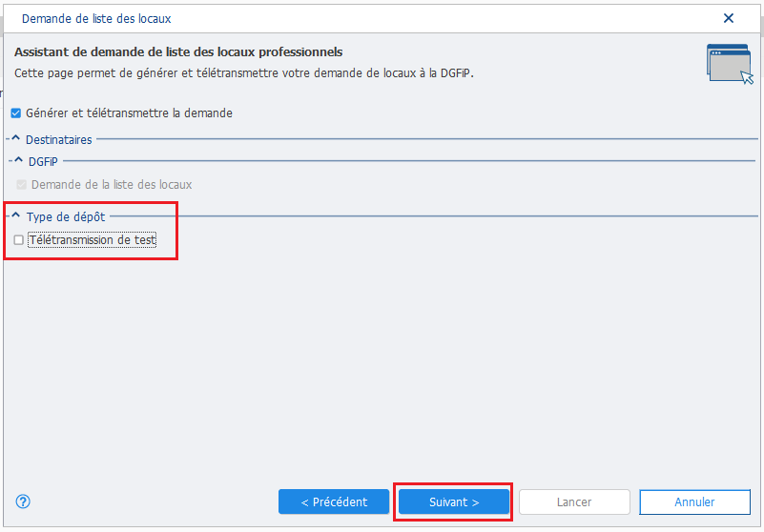The width and height of the screenshot is (764, 532).
Task: Click the Demande de la liste des locaux label
Action: tap(112, 185)
